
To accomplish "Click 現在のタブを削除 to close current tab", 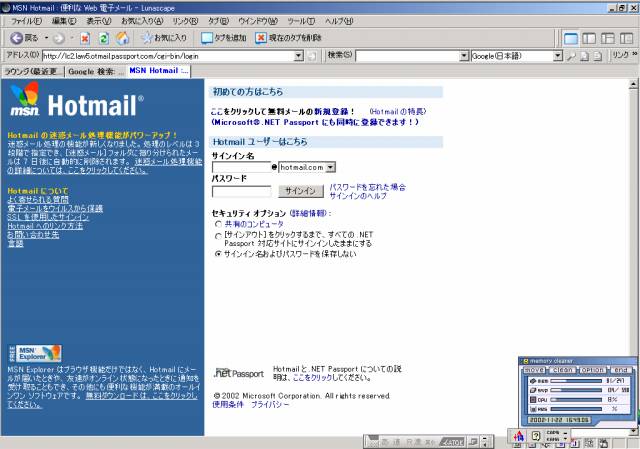I will coord(289,38).
